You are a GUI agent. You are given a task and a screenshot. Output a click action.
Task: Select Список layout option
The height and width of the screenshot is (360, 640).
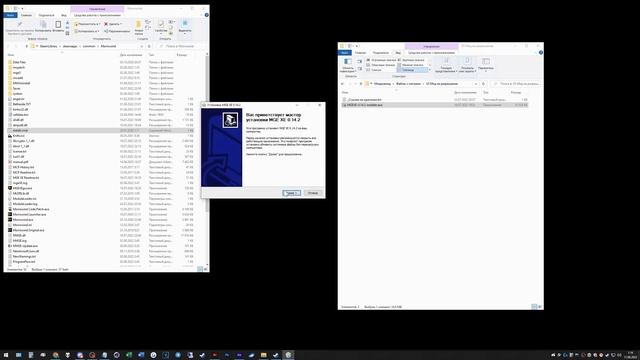coord(374,70)
